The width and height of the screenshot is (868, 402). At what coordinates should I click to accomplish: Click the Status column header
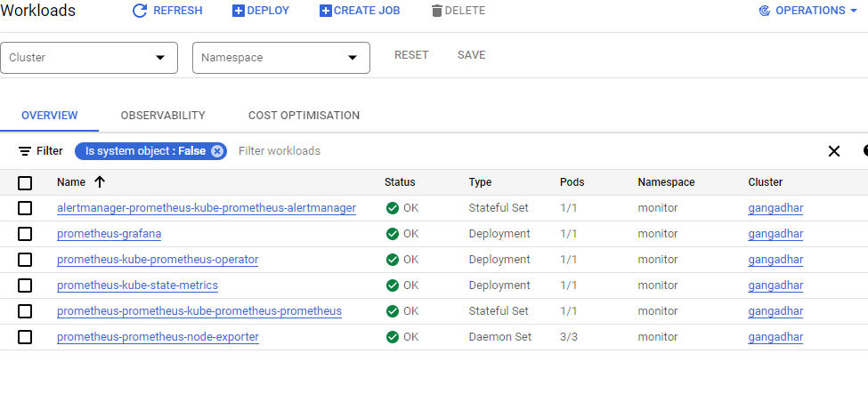point(400,182)
